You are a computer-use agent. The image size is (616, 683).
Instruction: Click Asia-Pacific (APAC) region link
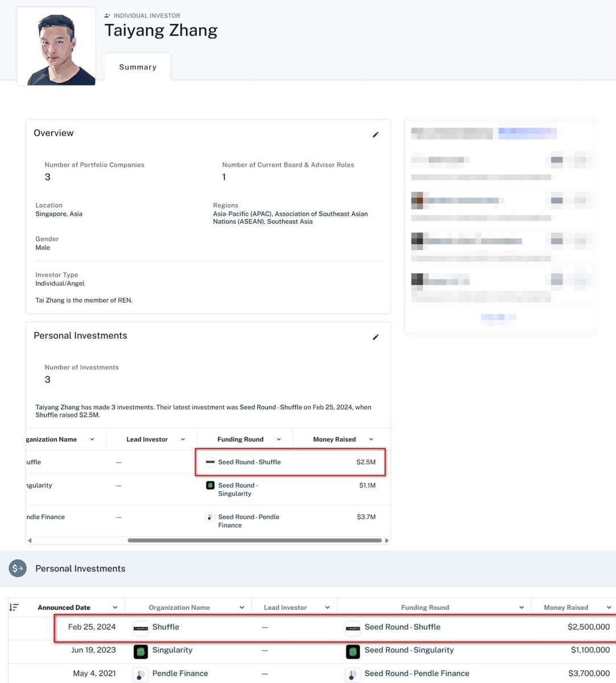click(243, 214)
